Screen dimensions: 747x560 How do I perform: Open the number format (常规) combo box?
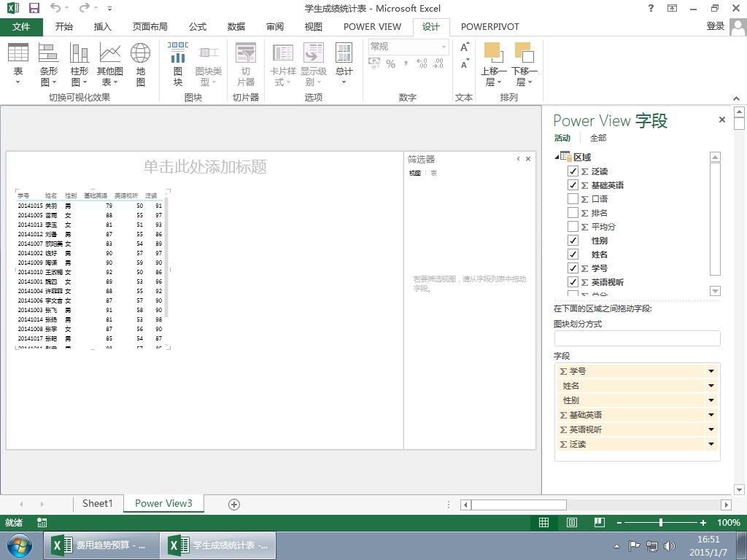[409, 47]
